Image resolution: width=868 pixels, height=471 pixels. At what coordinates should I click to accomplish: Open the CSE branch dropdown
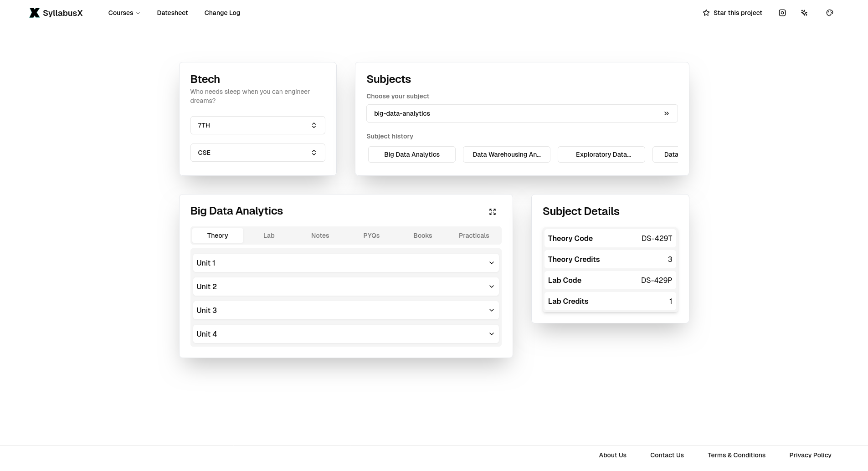pyautogui.click(x=257, y=153)
